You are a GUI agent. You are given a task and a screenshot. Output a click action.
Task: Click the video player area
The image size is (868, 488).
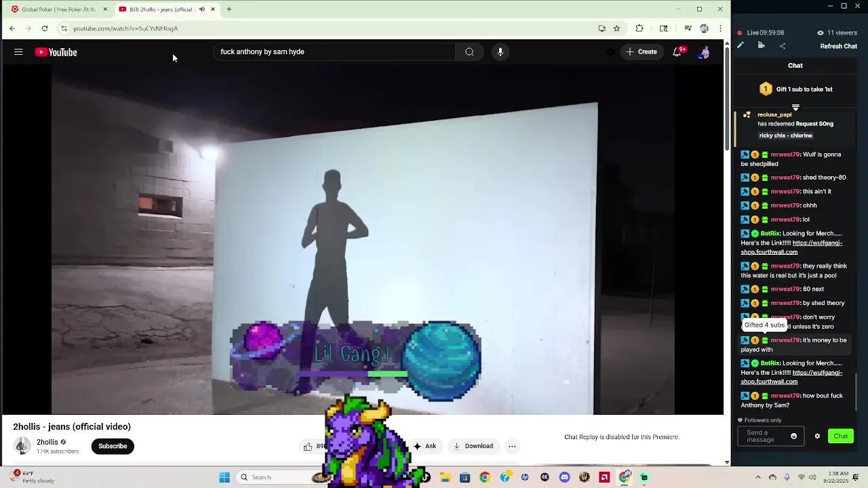[363, 241]
